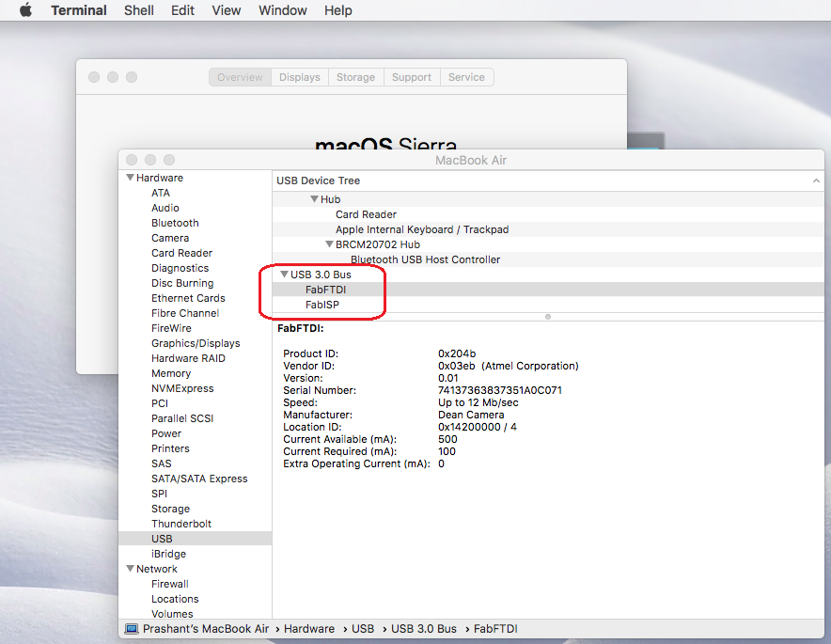
Task: Open the Window menu in menu bar
Action: point(282,10)
